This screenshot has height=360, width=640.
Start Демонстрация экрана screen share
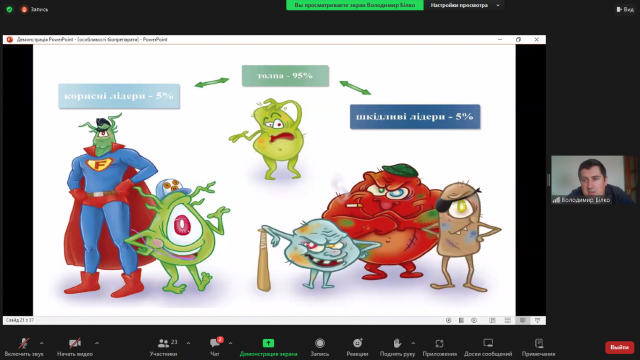(x=268, y=347)
